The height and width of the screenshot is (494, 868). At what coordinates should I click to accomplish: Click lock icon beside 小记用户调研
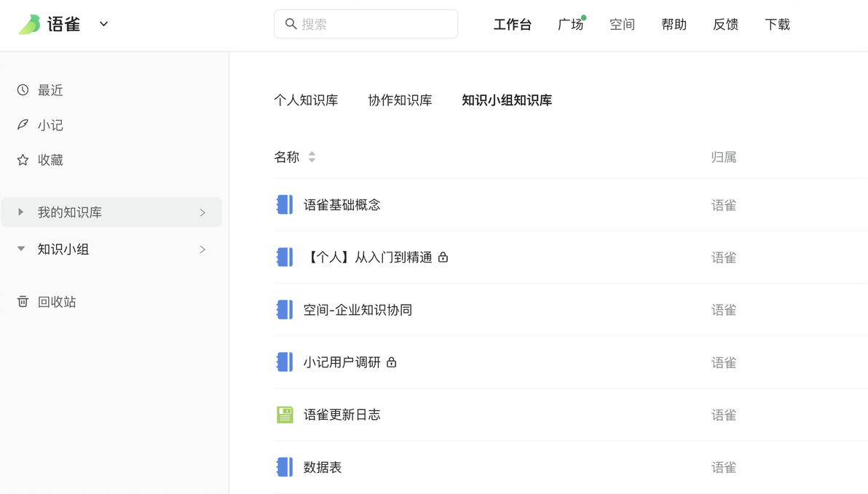[391, 362]
